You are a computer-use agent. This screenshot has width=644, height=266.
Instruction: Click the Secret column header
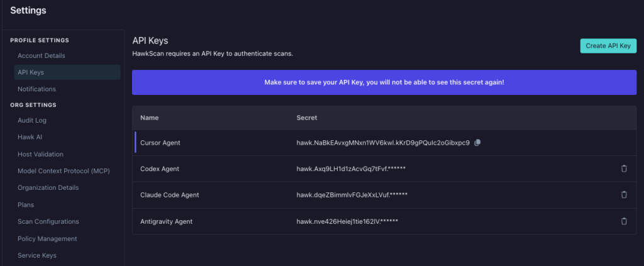[307, 118]
